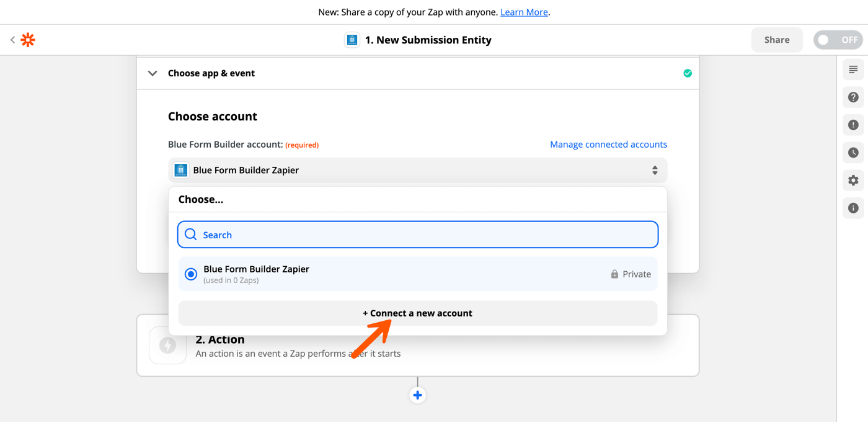This screenshot has width=868, height=422.
Task: Click the Zapier logo icon
Action: pyautogui.click(x=27, y=39)
